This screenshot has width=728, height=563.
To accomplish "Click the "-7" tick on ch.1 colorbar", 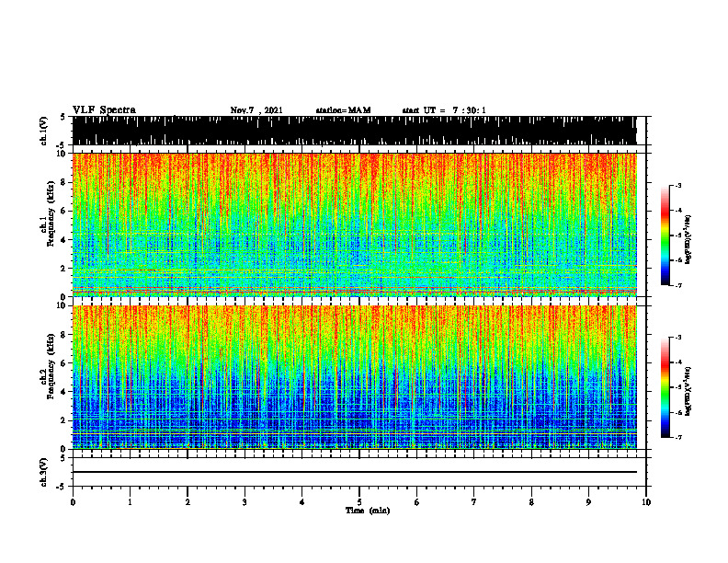I will (678, 285).
